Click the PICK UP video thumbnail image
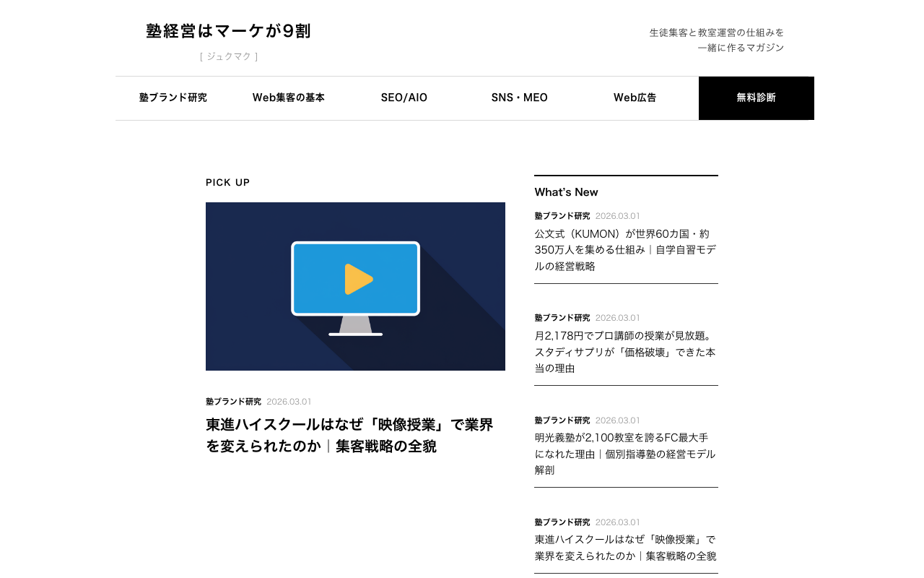The image size is (924, 578). click(x=355, y=286)
